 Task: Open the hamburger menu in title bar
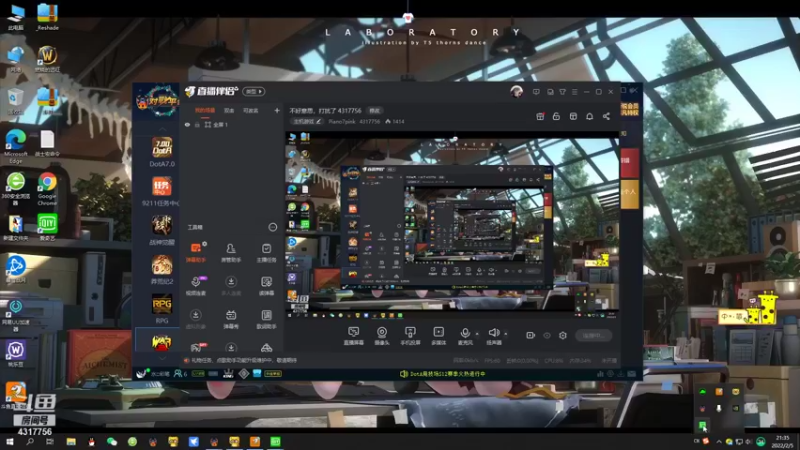(x=574, y=92)
